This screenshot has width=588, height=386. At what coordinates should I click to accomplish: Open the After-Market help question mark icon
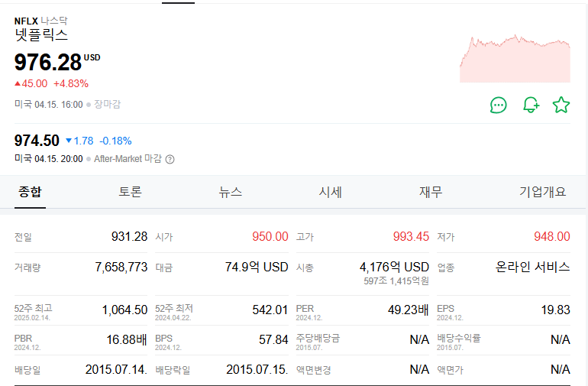pyautogui.click(x=170, y=159)
